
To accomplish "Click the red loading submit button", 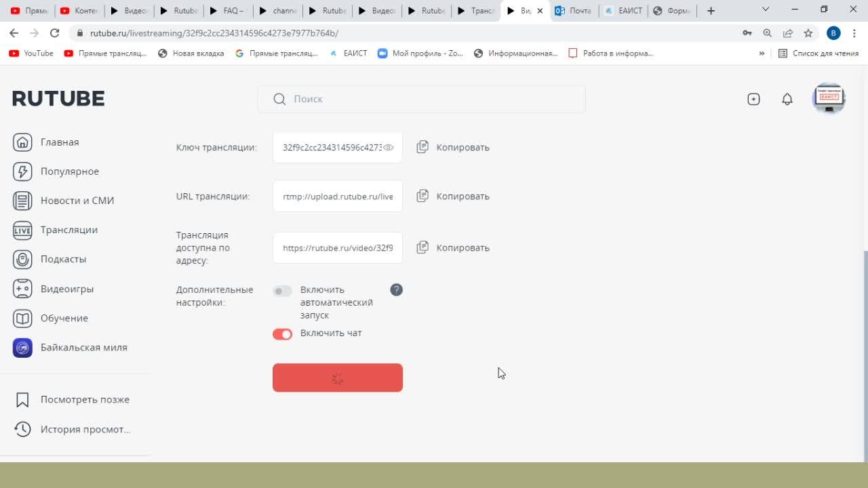I will 338,378.
